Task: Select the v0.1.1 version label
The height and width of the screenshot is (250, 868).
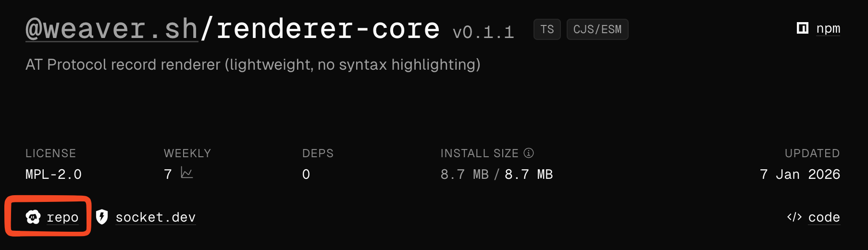Action: point(483,32)
